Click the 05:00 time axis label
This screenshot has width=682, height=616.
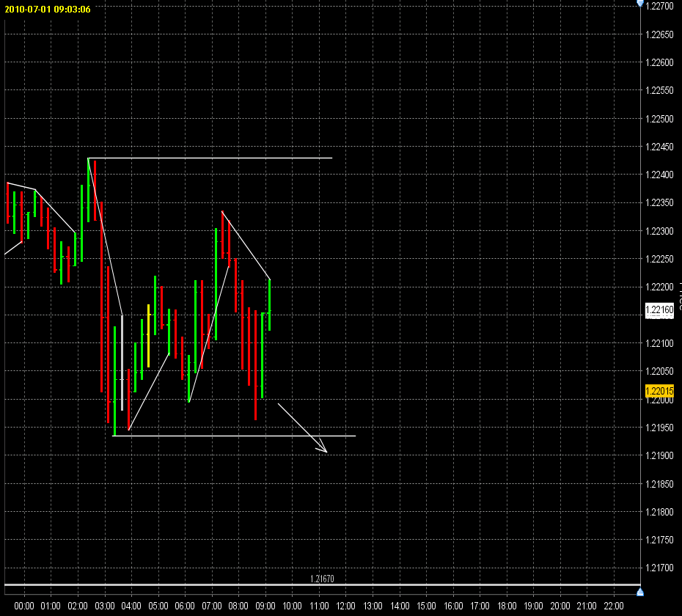(158, 606)
